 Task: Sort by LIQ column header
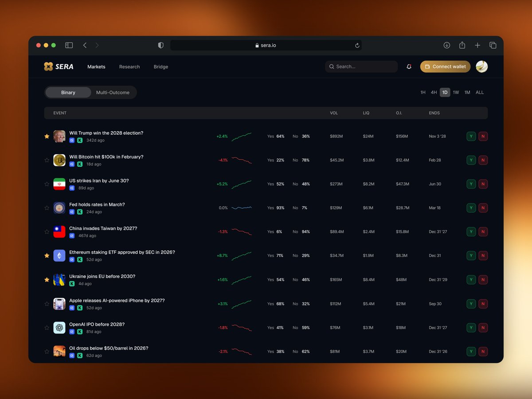[x=366, y=113]
